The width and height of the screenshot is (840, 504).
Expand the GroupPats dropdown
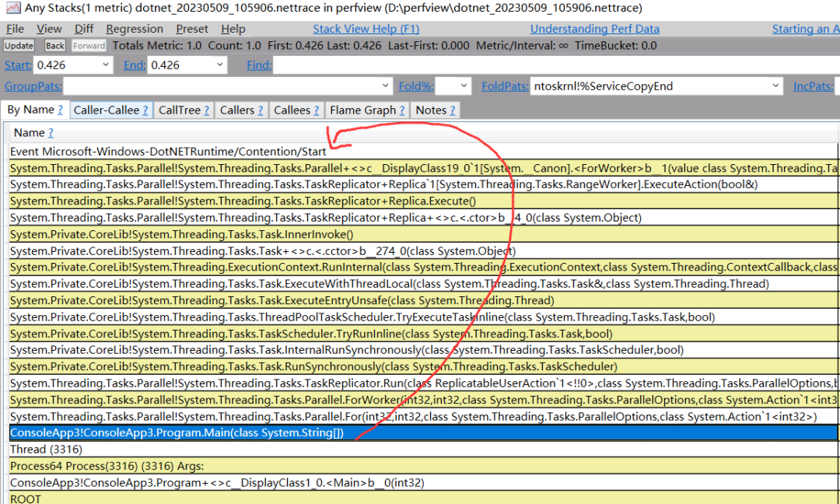tap(386, 86)
